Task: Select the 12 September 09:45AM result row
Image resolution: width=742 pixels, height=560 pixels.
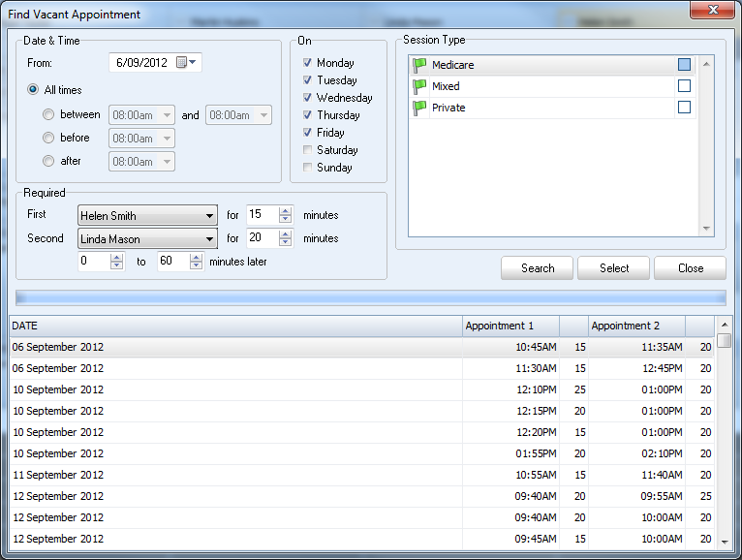Action: tap(362, 539)
